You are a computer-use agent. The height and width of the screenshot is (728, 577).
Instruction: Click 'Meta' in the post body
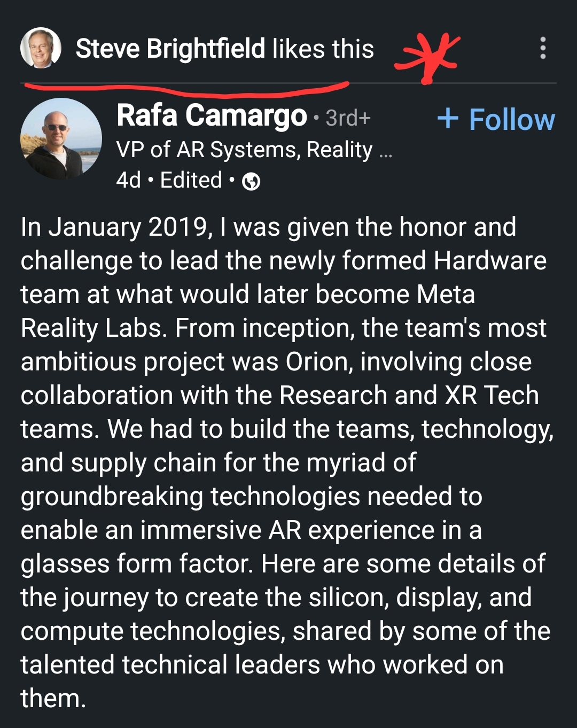[445, 295]
